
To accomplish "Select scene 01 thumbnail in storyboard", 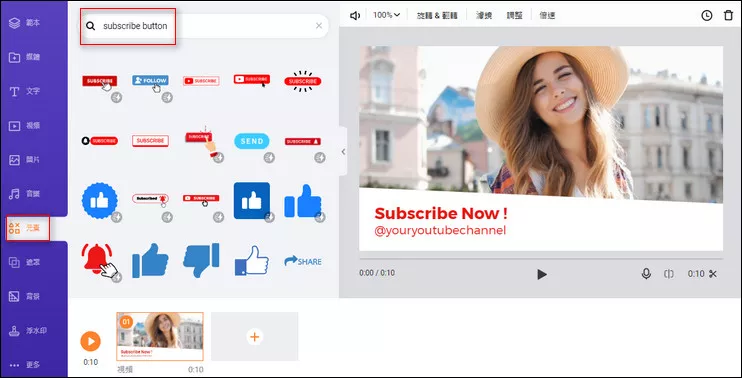I will 160,337.
